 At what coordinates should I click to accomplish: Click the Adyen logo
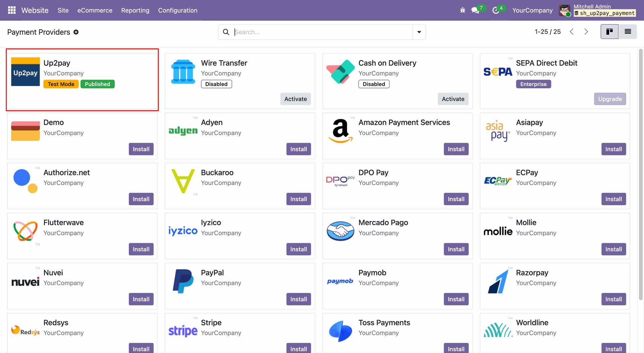(x=183, y=131)
